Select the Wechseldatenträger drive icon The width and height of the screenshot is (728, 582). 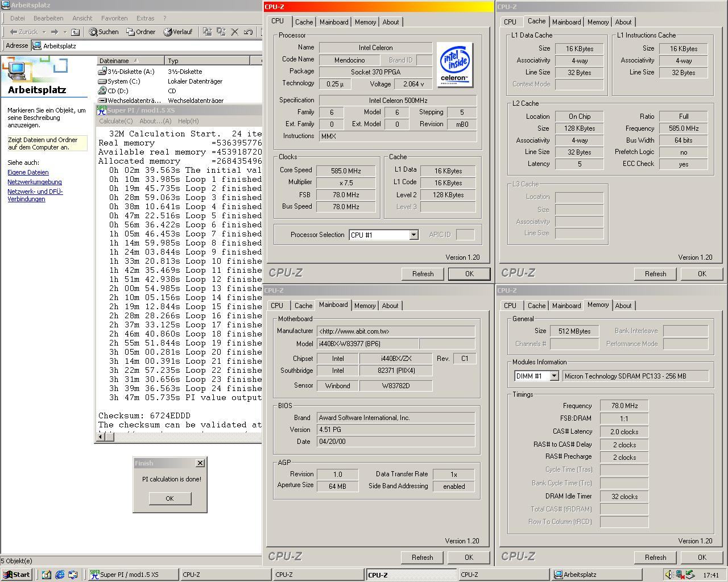click(x=102, y=100)
